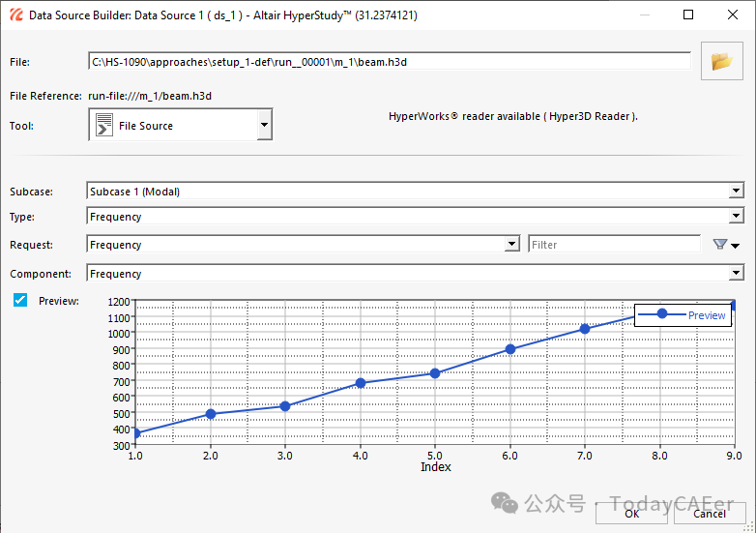This screenshot has width=756, height=533.
Task: Minimize the Data Source Builder window
Action: point(645,15)
